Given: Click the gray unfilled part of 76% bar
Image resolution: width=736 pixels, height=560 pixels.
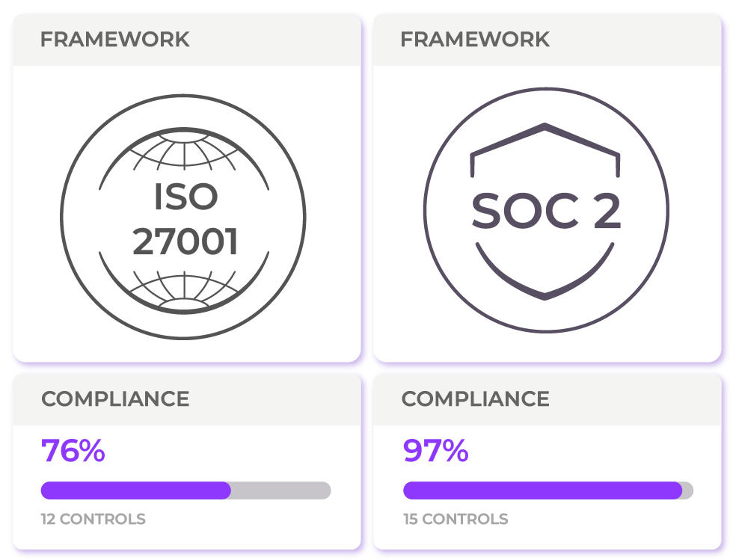Looking at the screenshot, I should coord(281,490).
